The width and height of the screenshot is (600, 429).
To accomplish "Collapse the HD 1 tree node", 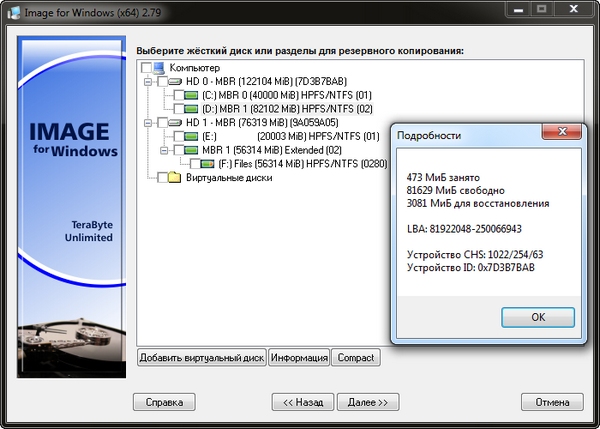I will point(147,122).
